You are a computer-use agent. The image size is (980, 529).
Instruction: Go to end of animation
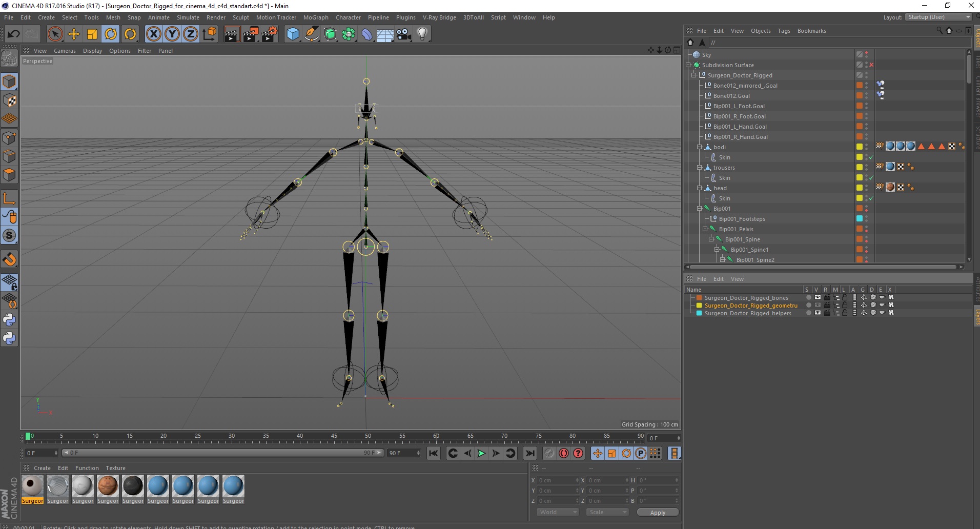(x=530, y=453)
